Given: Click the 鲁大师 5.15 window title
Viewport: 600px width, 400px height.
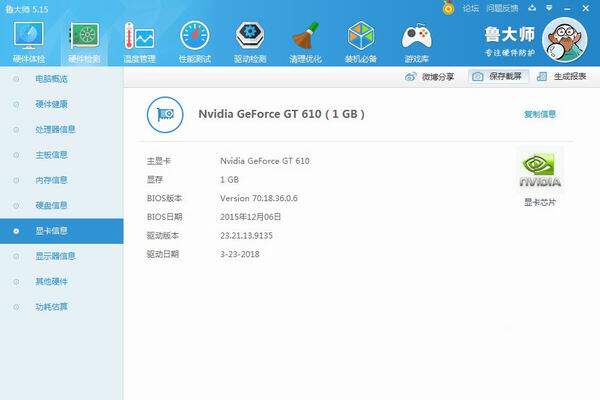Looking at the screenshot, I should pos(27,9).
